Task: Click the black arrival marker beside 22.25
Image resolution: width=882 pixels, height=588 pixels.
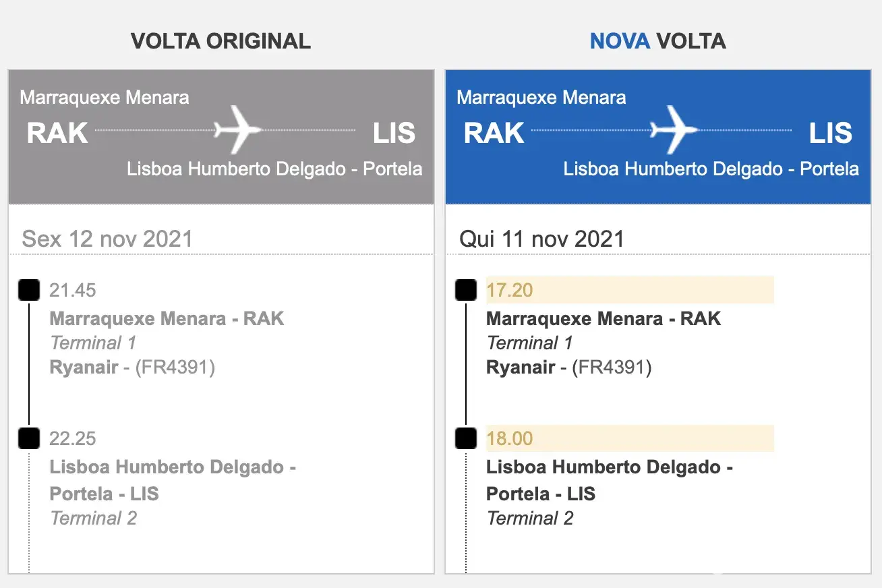Action: tap(29, 439)
